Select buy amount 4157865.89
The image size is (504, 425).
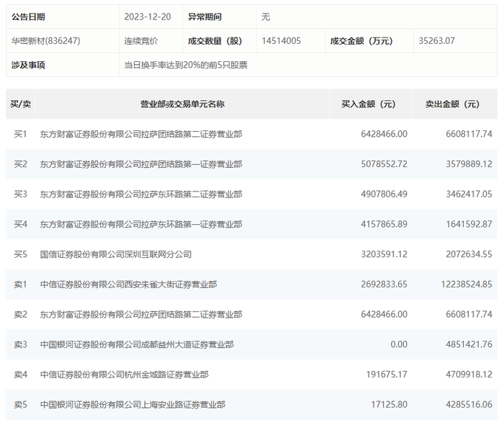(384, 224)
